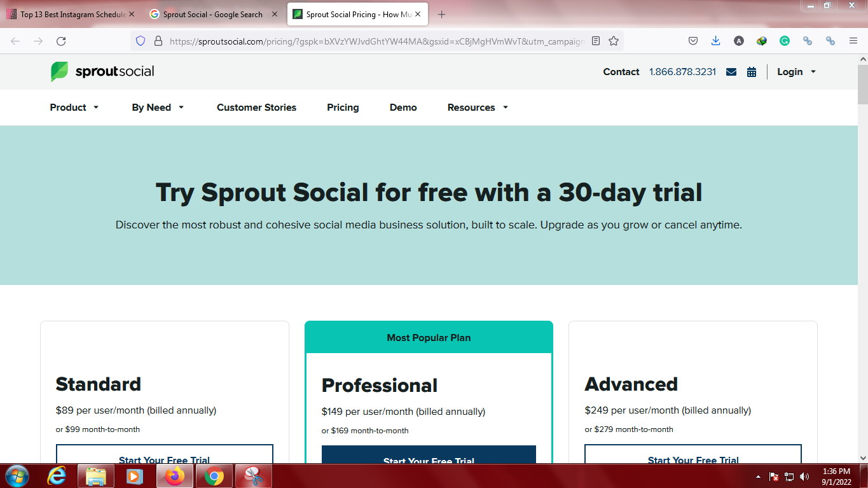Click the green Grammarly extension icon
Viewport: 868px width, 488px height.
coord(785,41)
